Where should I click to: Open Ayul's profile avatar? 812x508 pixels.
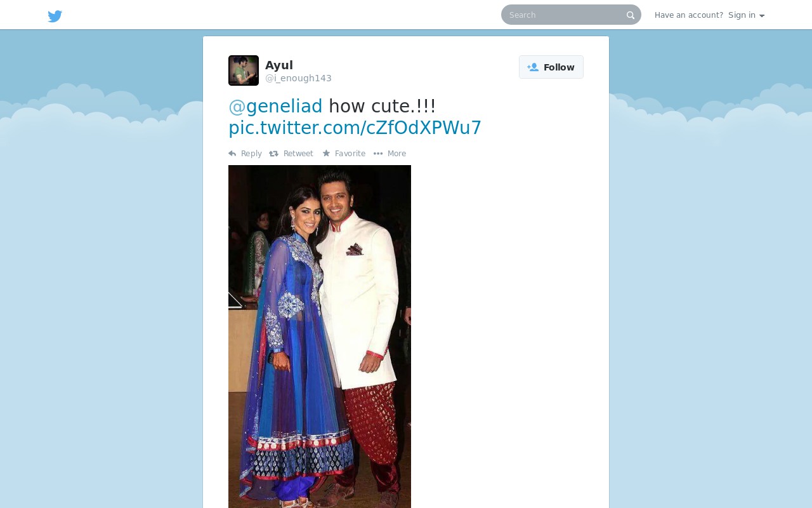pyautogui.click(x=244, y=70)
